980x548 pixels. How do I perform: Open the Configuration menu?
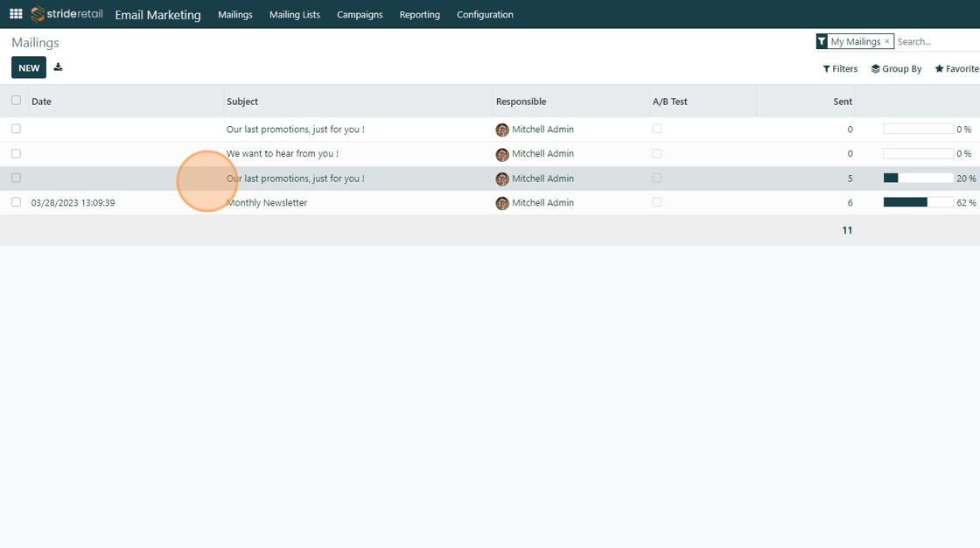tap(485, 14)
